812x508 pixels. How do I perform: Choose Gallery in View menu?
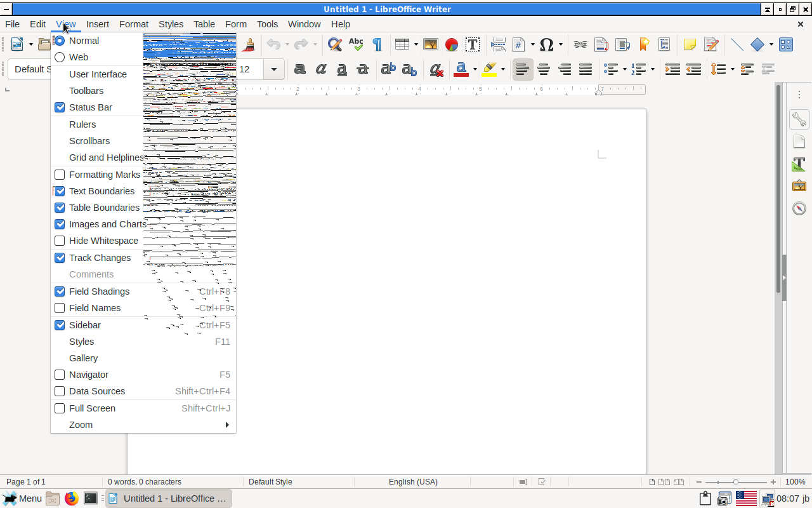143,358
